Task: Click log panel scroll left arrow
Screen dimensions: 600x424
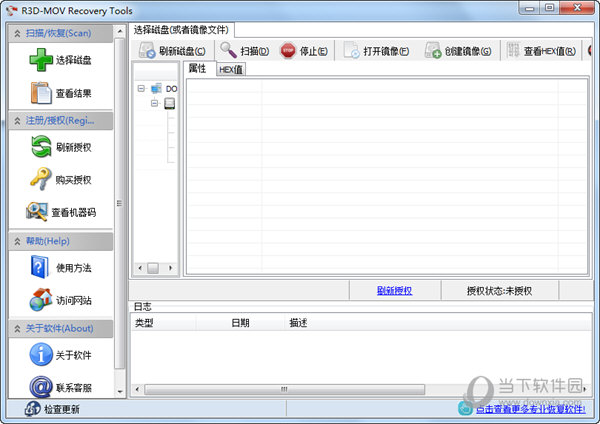Action: point(137,390)
